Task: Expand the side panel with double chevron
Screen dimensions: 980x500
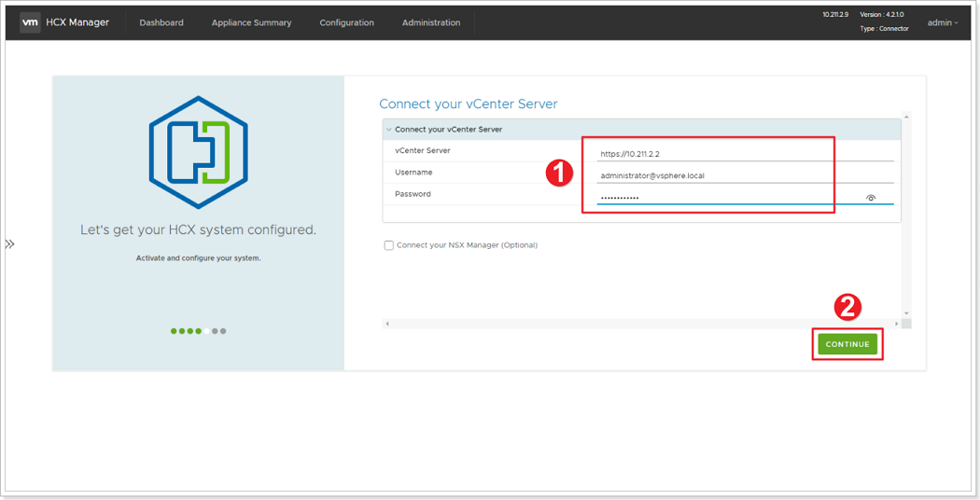Action: click(9, 244)
